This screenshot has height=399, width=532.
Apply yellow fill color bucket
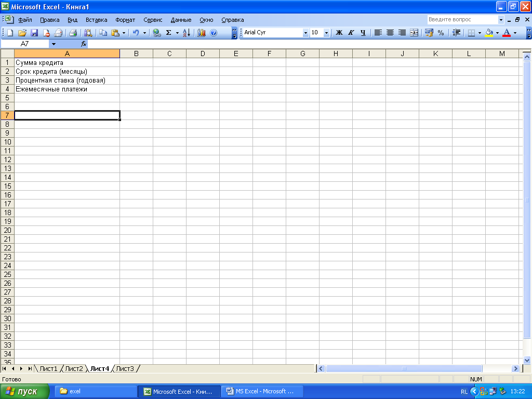489,33
